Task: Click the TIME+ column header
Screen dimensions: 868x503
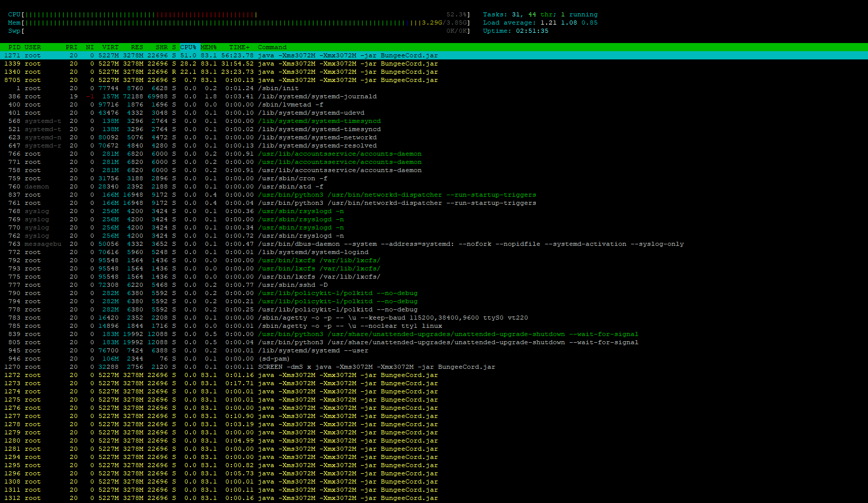Action: (x=240, y=47)
